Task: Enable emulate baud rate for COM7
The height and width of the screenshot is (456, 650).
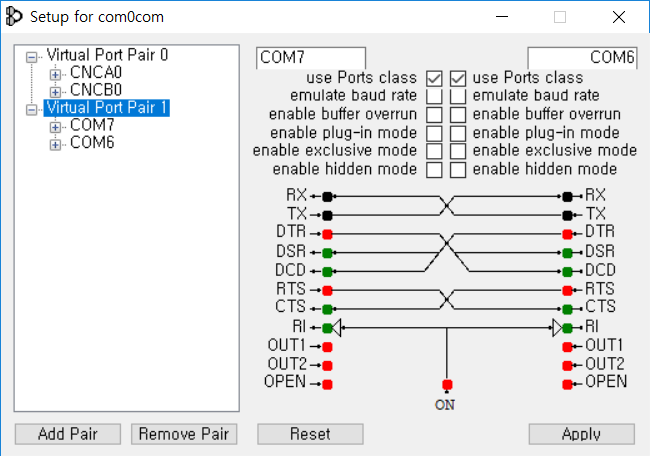Action: 434,96
